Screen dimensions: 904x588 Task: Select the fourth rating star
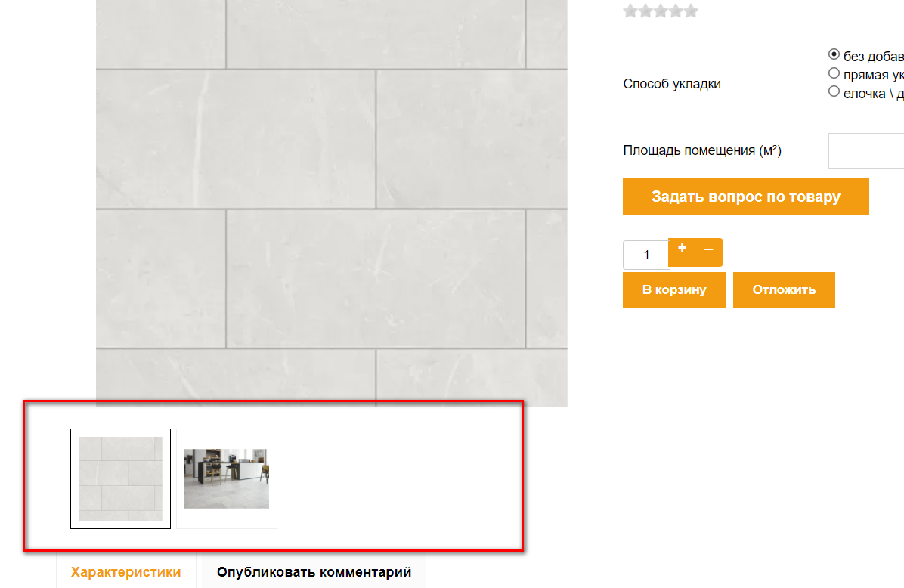coord(676,11)
